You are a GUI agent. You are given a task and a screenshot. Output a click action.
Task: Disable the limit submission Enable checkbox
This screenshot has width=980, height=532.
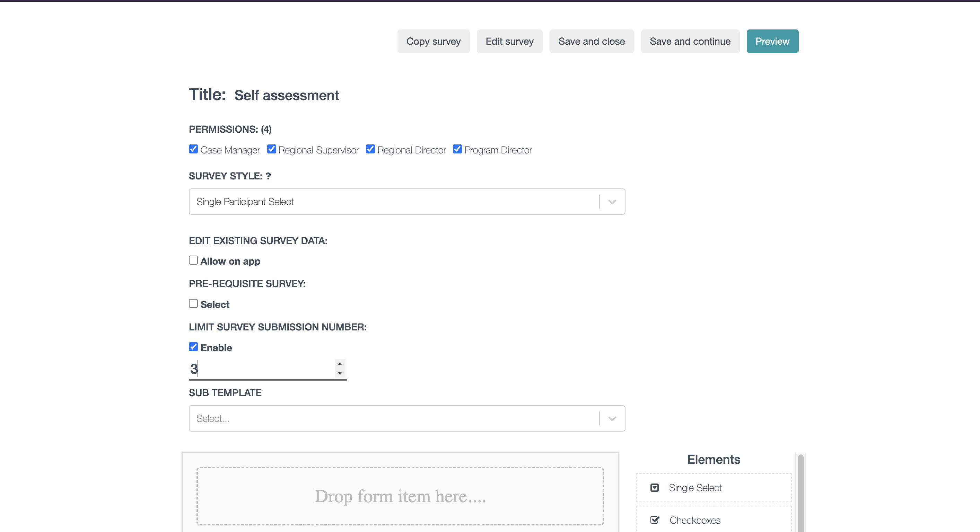coord(193,347)
